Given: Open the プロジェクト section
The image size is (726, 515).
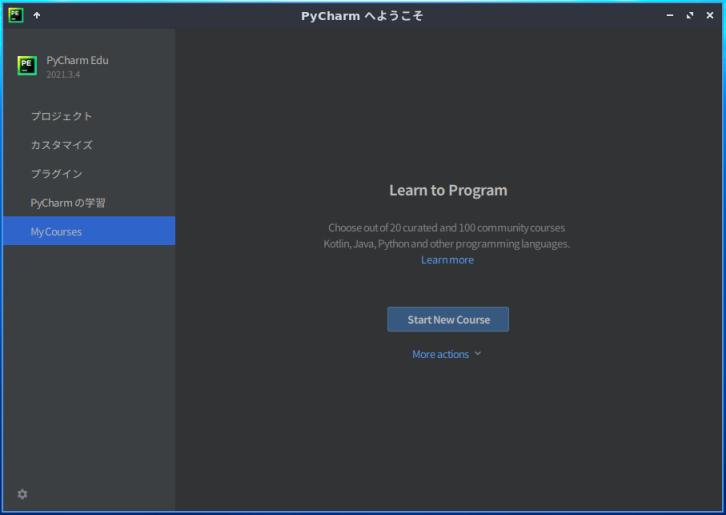Looking at the screenshot, I should 89,116.
